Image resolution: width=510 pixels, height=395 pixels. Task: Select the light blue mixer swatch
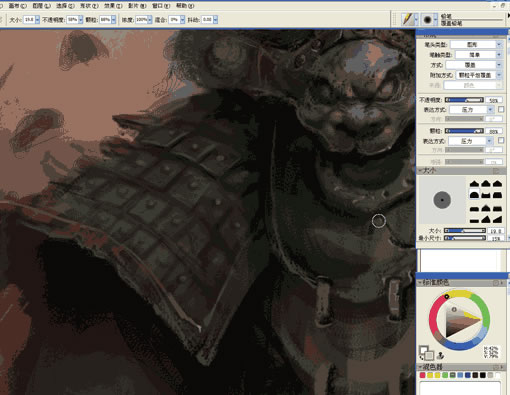tap(460, 375)
